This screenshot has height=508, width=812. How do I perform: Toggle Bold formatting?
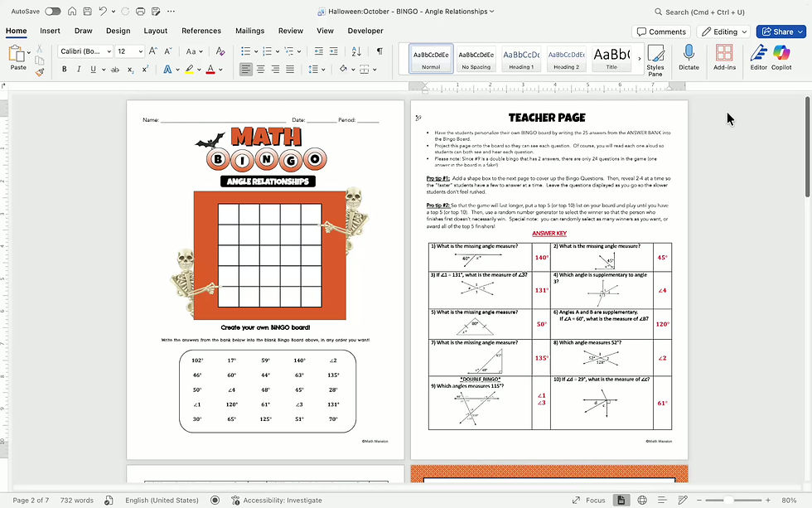[65, 69]
